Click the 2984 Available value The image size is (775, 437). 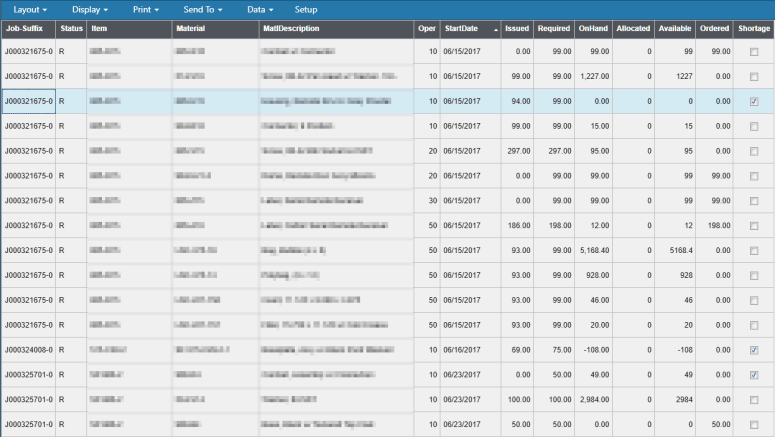coord(684,399)
